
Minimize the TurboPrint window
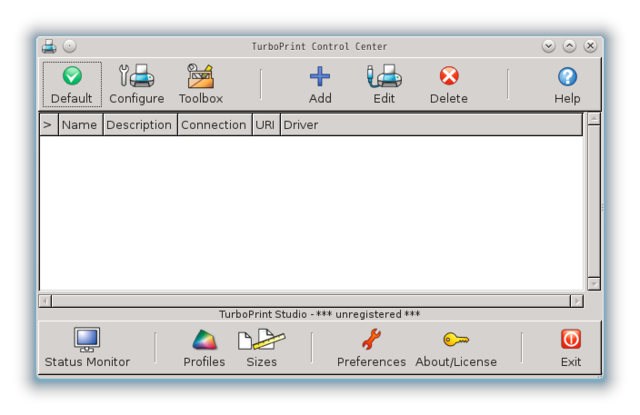[549, 46]
